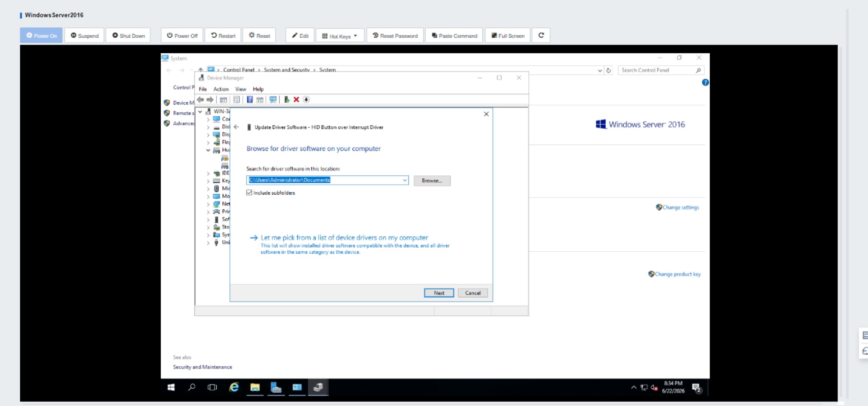Click the show/hide console tree icon
868x406 pixels.
click(223, 100)
